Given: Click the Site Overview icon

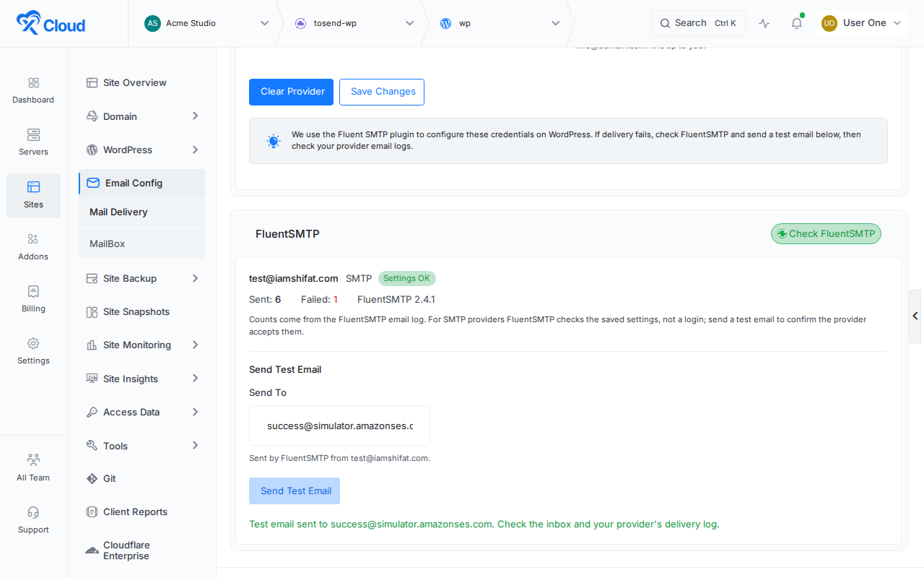Looking at the screenshot, I should point(92,82).
